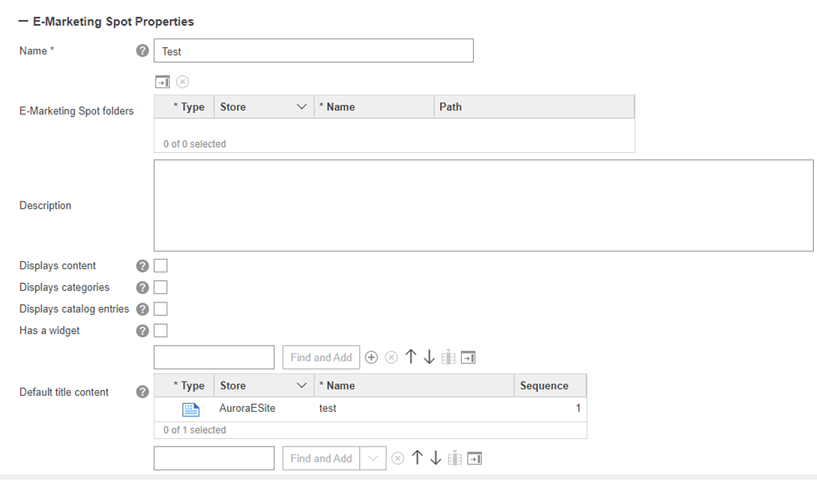Screen dimensions: 817x480
Task: Click the Sequence column header
Action: [544, 386]
